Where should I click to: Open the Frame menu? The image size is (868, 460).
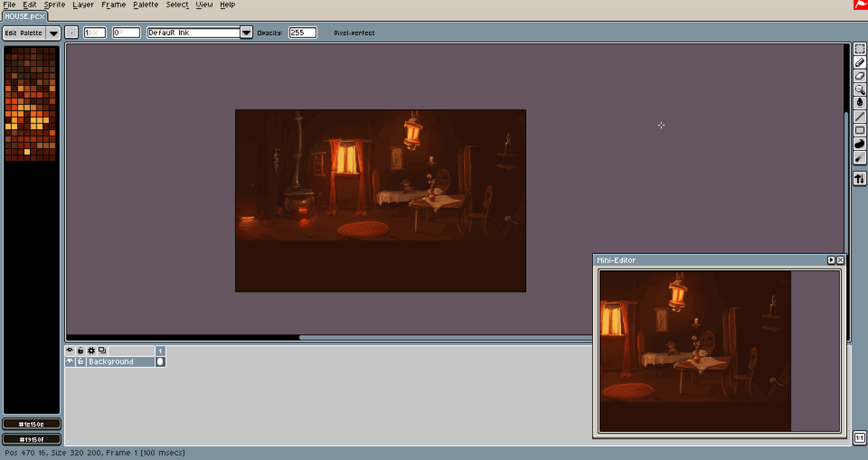point(113,5)
